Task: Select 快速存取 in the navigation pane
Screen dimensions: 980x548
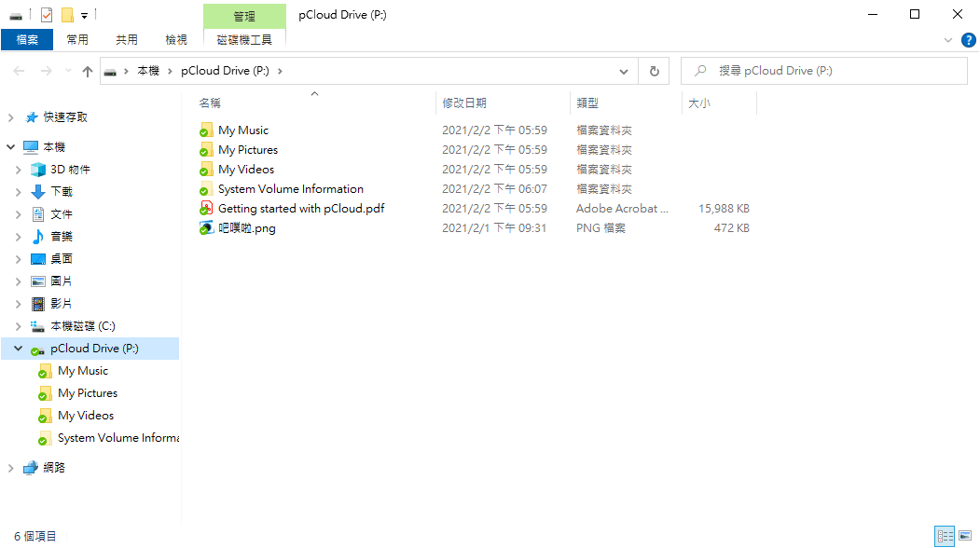Action: click(x=65, y=117)
